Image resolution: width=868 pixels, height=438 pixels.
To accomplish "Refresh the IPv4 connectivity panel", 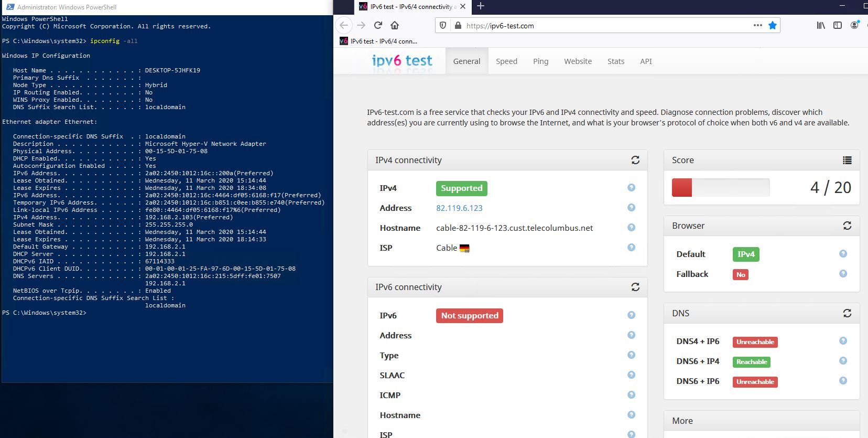I will pos(635,160).
